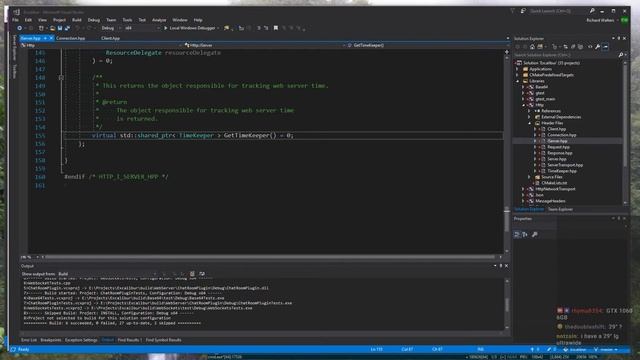The height and width of the screenshot is (360, 640).
Task: Open the Analyze menu
Action: (159, 20)
